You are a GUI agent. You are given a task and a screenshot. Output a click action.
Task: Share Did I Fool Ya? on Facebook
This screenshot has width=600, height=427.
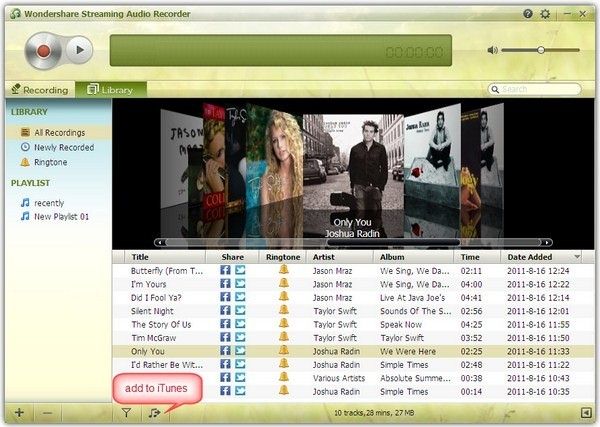tap(225, 297)
